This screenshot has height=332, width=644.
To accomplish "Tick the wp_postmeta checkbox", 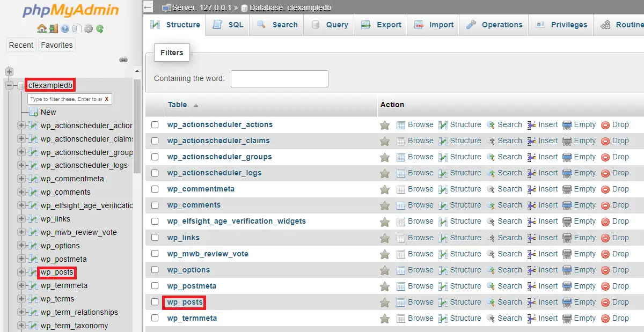I will click(155, 286).
